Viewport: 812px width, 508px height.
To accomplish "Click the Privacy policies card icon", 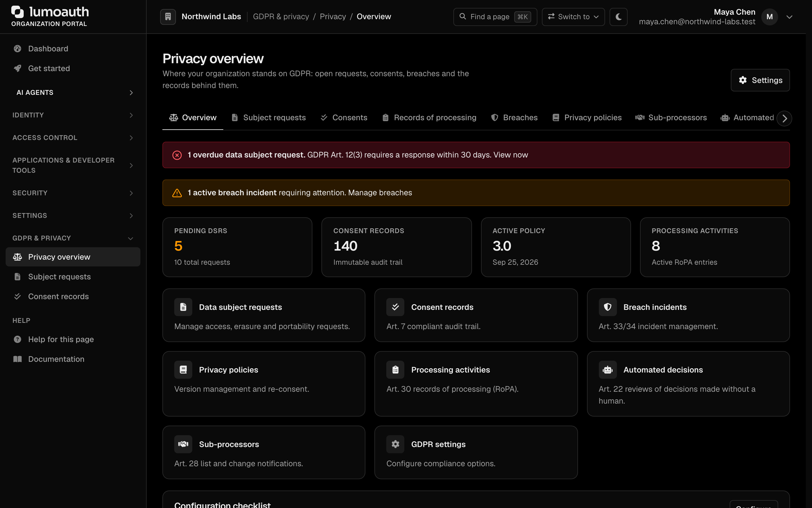I will pos(183,370).
